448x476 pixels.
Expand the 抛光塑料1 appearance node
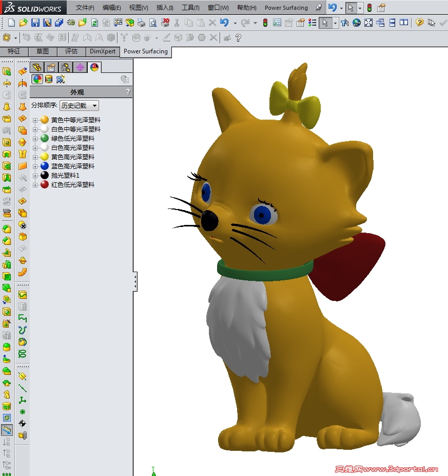(x=34, y=175)
